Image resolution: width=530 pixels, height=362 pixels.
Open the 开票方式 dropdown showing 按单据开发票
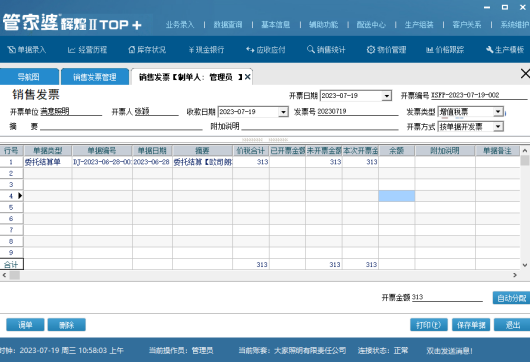pyautogui.click(x=498, y=127)
